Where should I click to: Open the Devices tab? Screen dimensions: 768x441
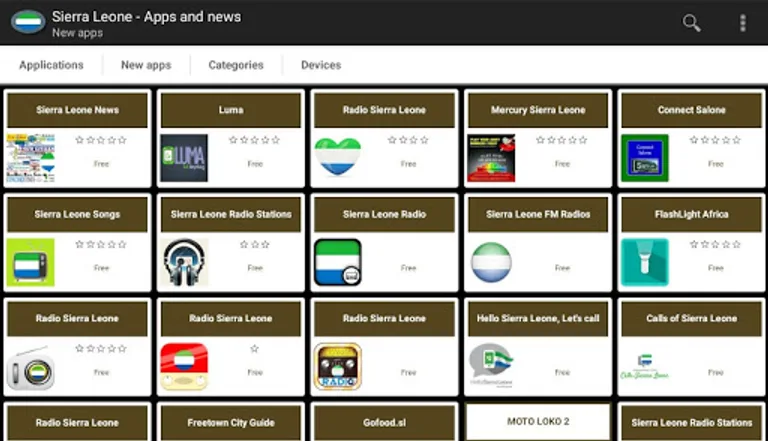[321, 65]
